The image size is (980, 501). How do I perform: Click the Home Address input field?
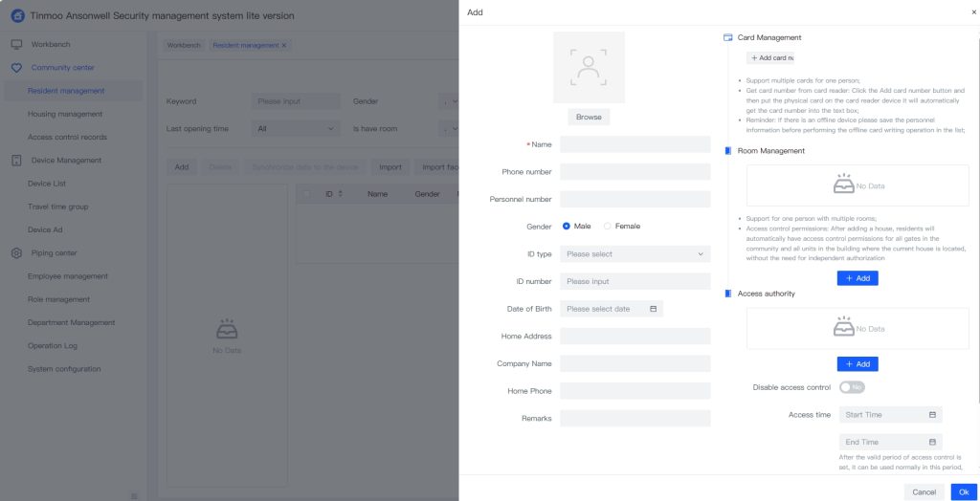635,337
